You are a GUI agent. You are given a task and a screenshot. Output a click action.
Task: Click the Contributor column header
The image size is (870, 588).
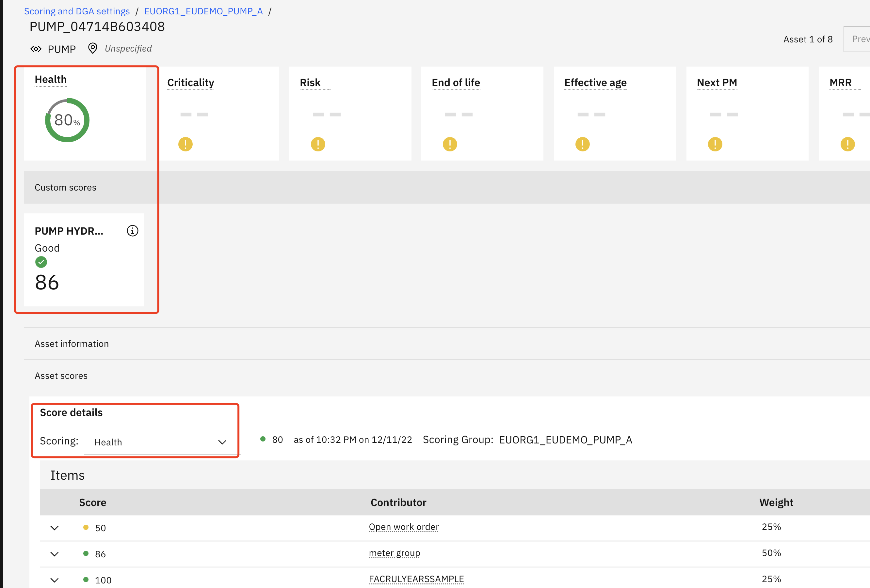coord(398,502)
